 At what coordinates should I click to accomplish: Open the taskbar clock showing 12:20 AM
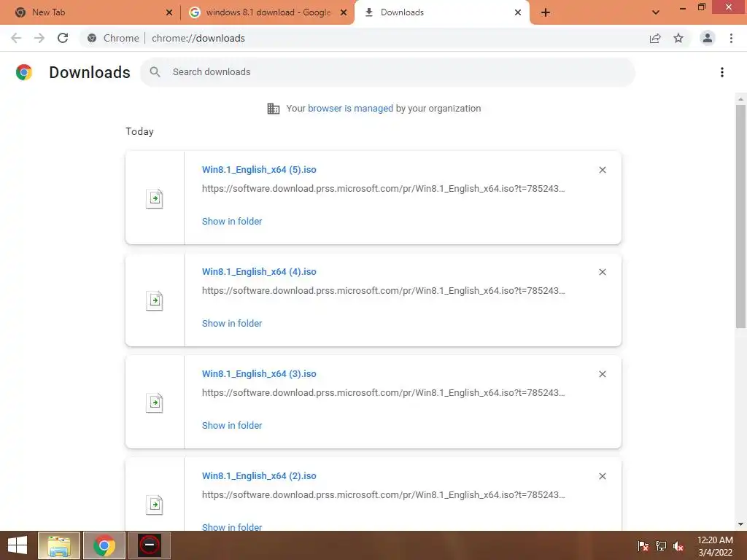[x=715, y=545]
